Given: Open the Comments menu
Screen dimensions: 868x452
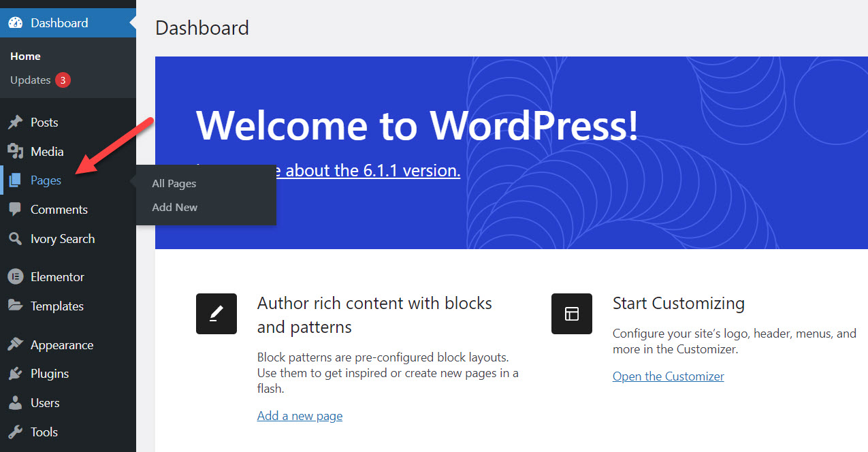Looking at the screenshot, I should click(x=68, y=209).
